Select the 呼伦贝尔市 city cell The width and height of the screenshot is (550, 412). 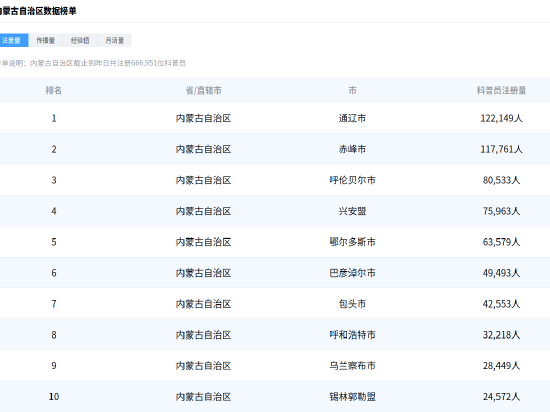pyautogui.click(x=353, y=180)
